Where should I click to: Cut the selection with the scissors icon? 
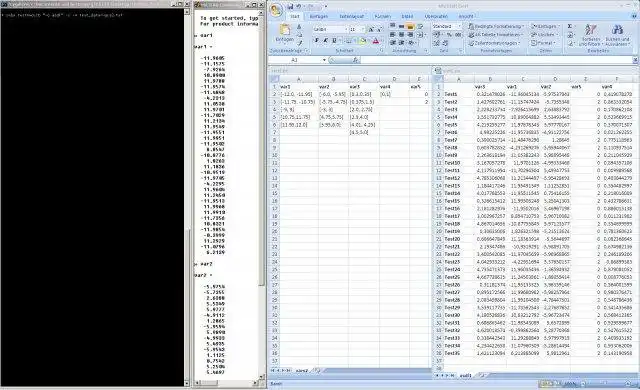(299, 27)
